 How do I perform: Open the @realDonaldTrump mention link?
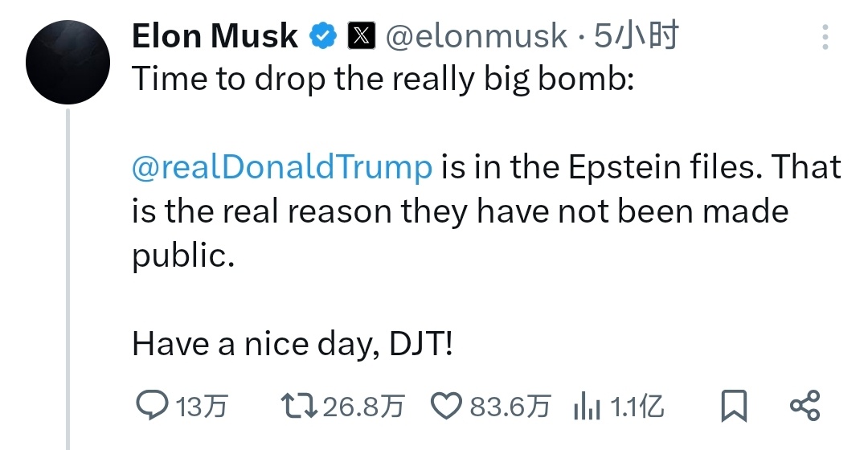[282, 166]
